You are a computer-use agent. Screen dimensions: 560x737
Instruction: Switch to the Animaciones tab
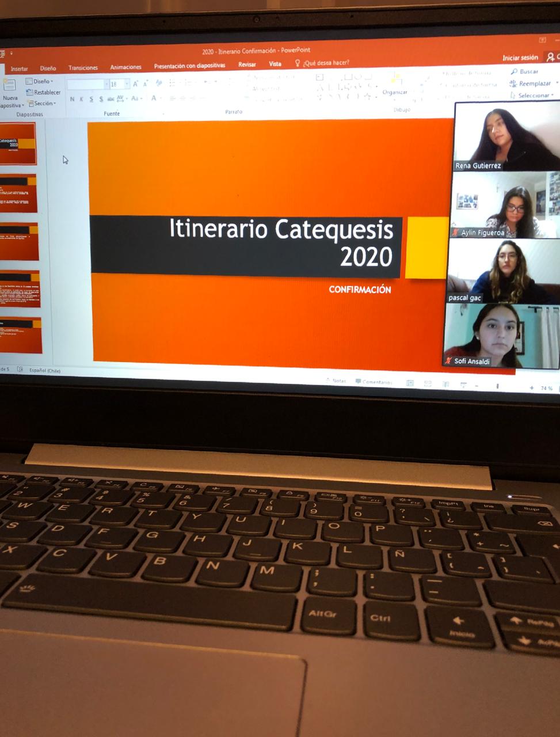[125, 67]
